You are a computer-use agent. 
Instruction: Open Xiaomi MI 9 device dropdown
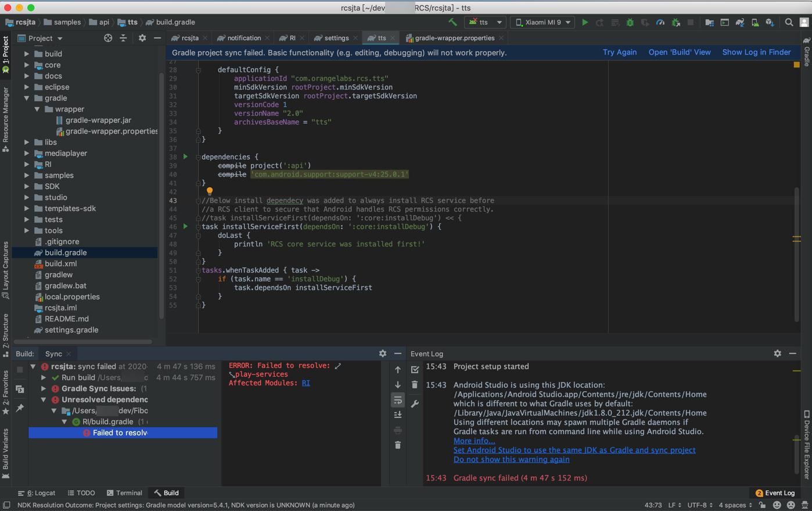(x=543, y=22)
